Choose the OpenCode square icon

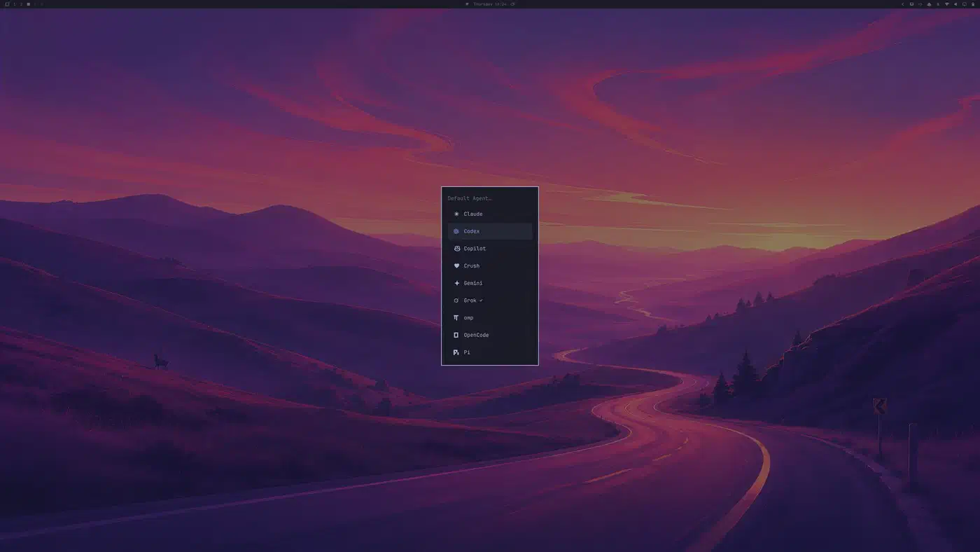point(456,335)
